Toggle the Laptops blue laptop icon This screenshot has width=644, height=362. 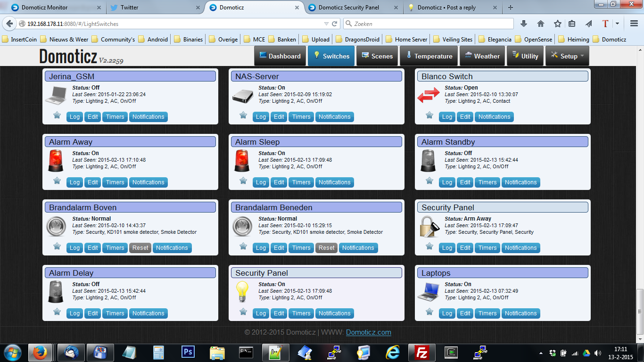[x=428, y=291]
